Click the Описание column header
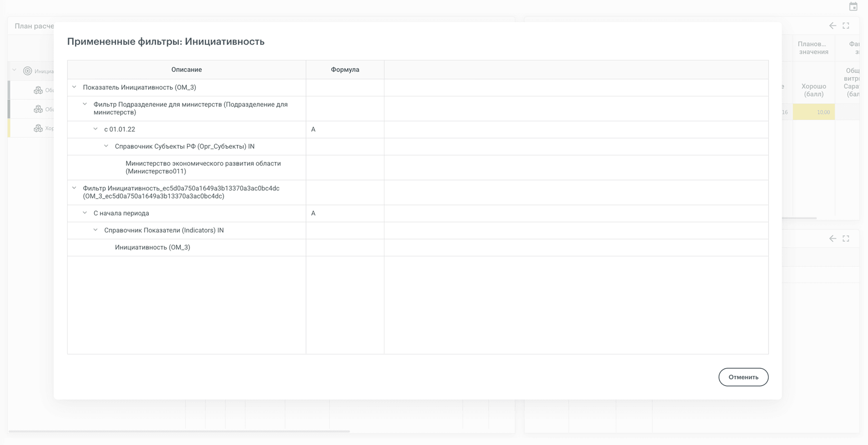Viewport: 868px width, 445px height. 187,69
